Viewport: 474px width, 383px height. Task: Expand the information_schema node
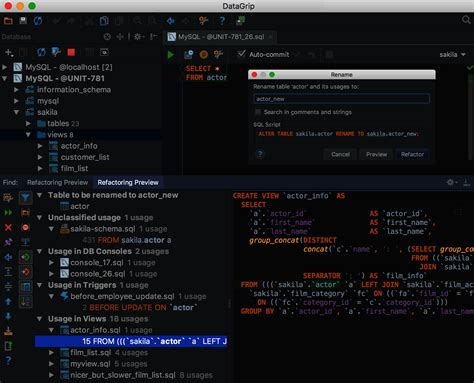coord(16,89)
